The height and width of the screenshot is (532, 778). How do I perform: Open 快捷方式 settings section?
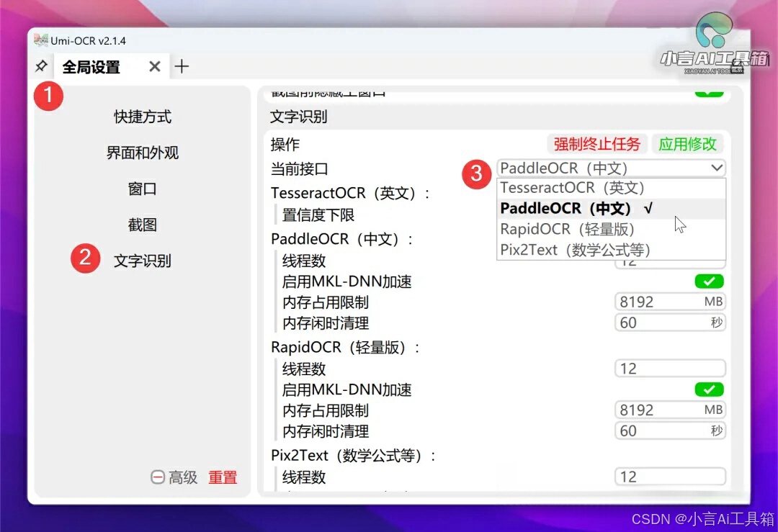143,117
